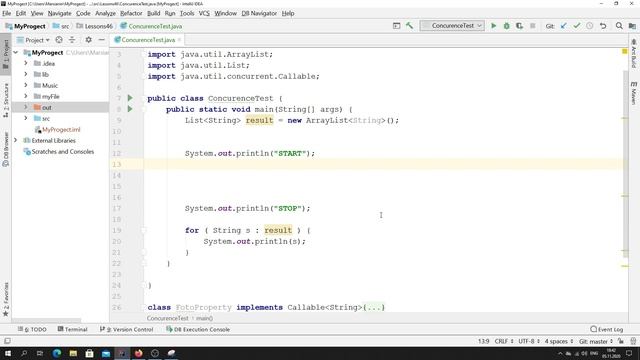Collapse all in Project panel
This screenshot has width=640, height=360.
(72, 40)
